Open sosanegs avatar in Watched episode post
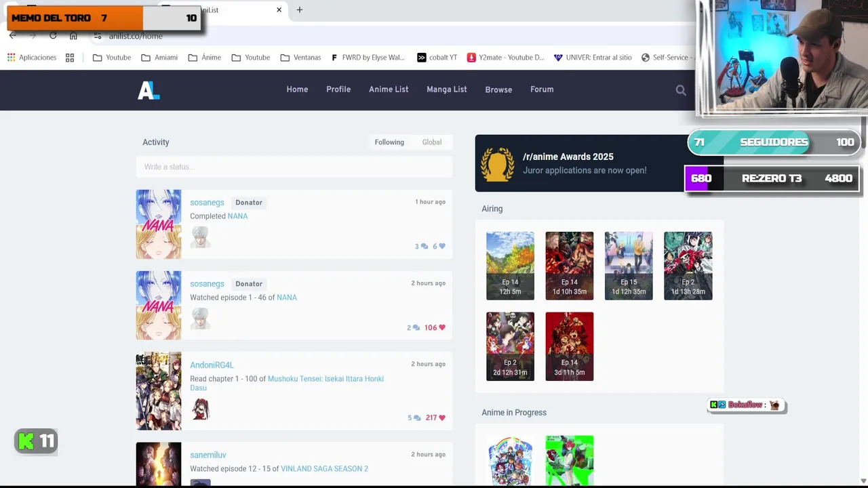Screen dimensions: 868x488 [x=200, y=318]
